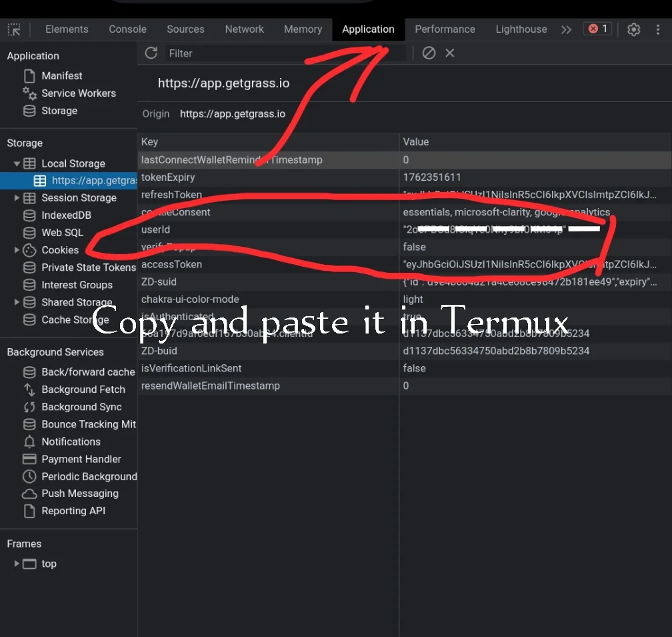Expand the Shared Storage arrow
672x637 pixels.
17,302
